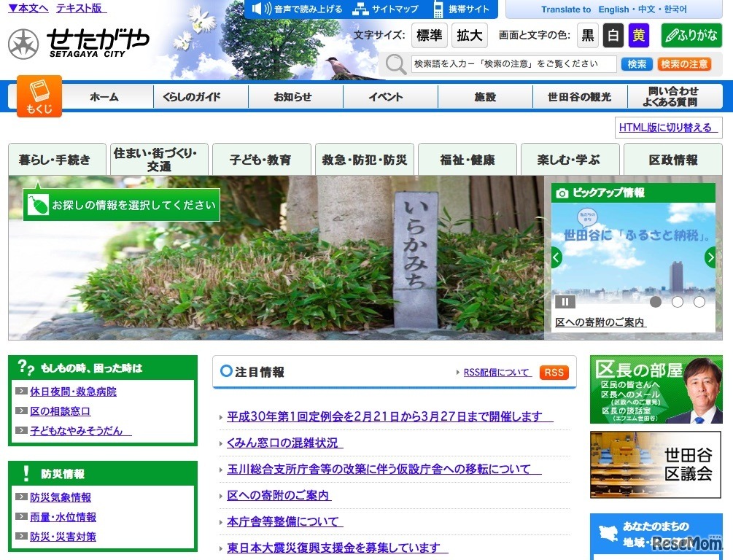Pause the pickup information slideshow
The height and width of the screenshot is (560, 733).
[565, 301]
